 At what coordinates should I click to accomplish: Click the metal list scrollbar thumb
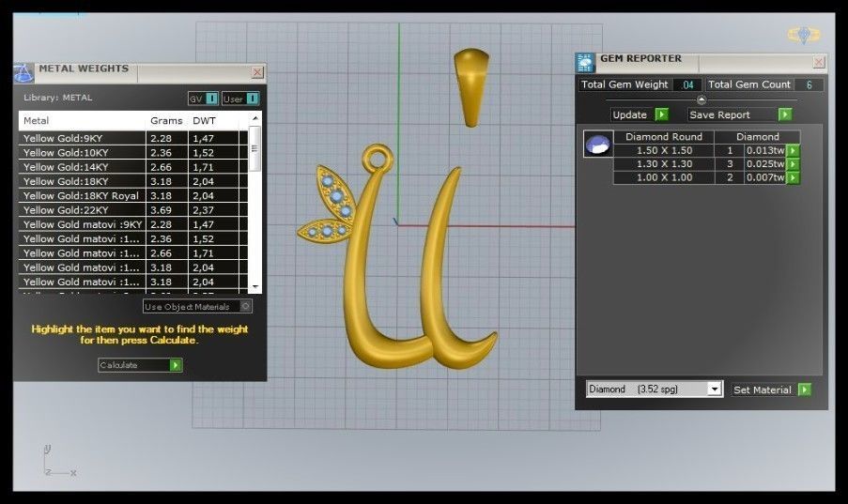pyautogui.click(x=255, y=148)
